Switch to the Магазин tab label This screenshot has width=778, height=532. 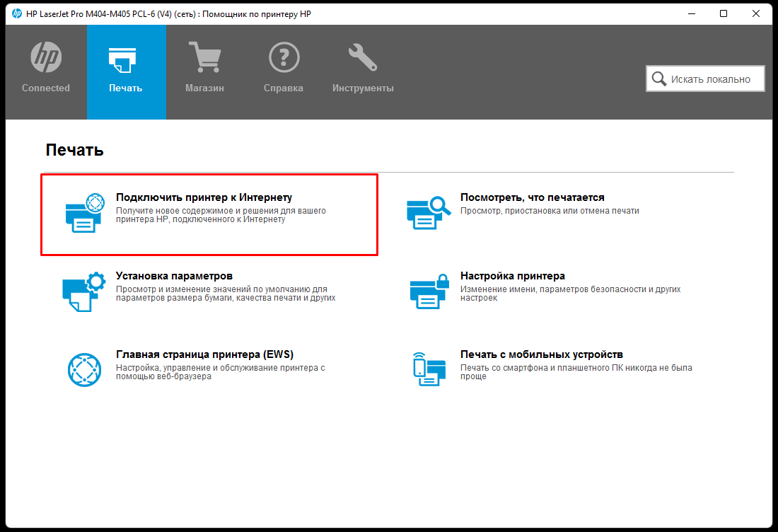204,88
